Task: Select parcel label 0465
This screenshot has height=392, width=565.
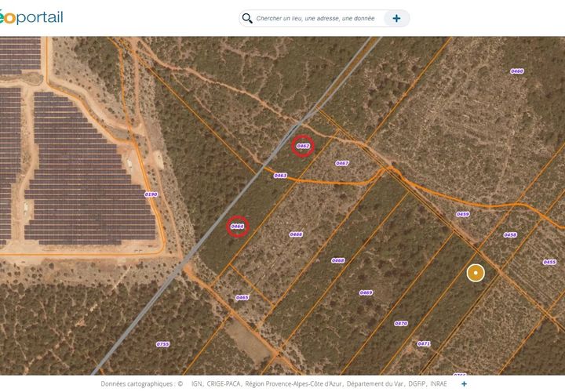Action: tap(242, 297)
